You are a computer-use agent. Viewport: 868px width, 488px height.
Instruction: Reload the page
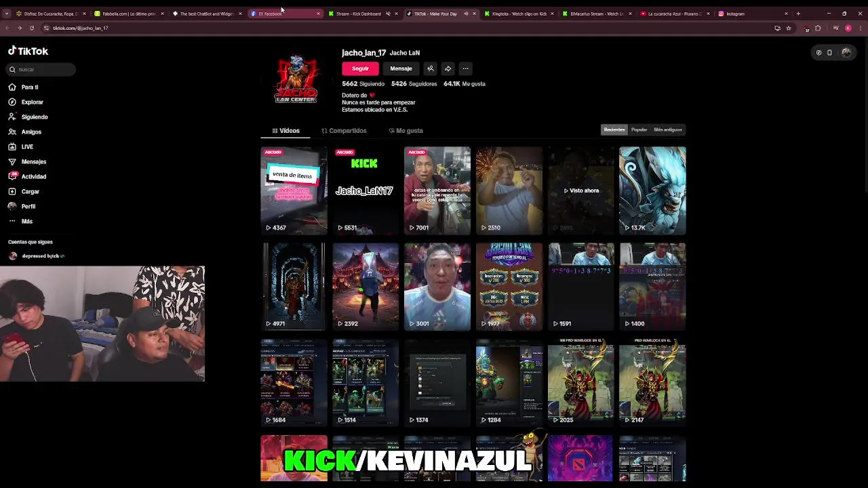pos(31,28)
